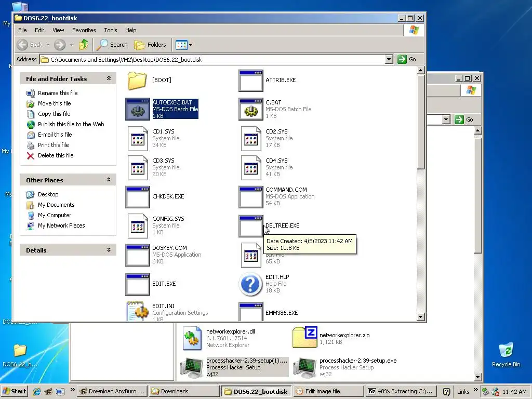Select the EDIT.INI configuration settings icon
This screenshot has height=399, width=532.
point(137,312)
